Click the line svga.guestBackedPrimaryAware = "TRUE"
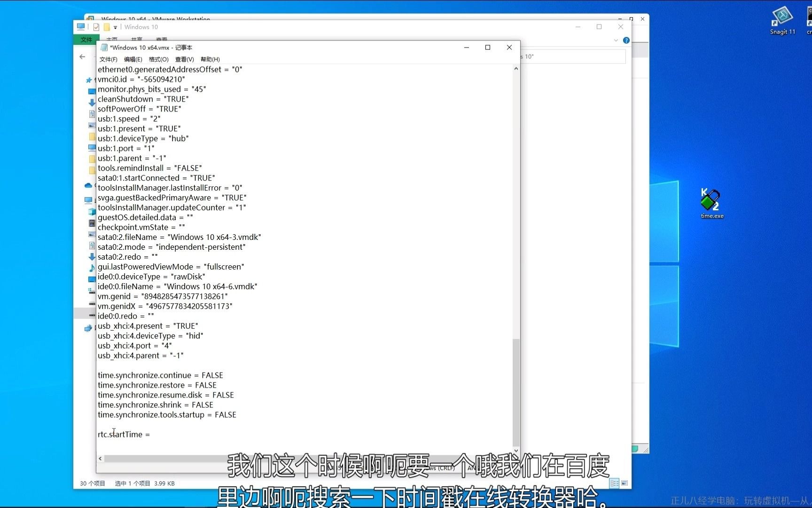Viewport: 812px width, 508px height. click(x=172, y=198)
